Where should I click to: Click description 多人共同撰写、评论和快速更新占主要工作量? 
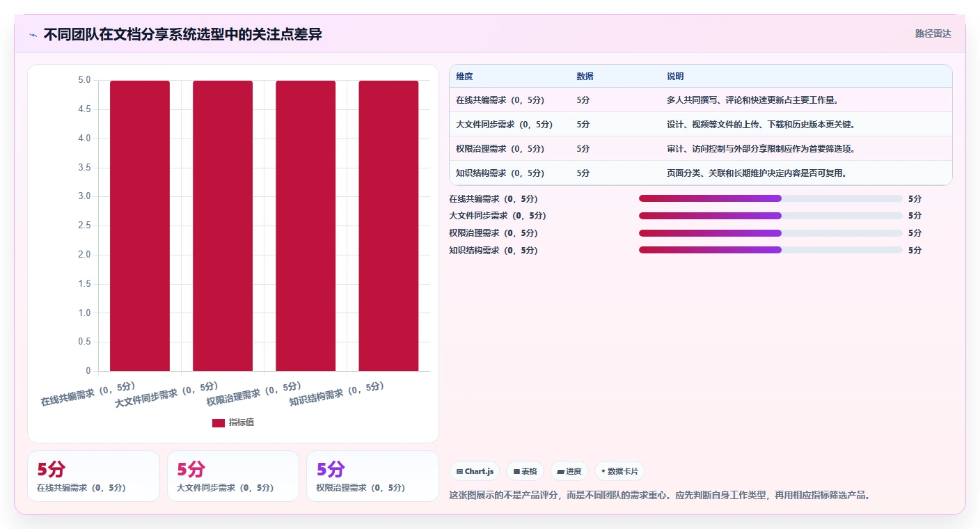[x=753, y=100]
